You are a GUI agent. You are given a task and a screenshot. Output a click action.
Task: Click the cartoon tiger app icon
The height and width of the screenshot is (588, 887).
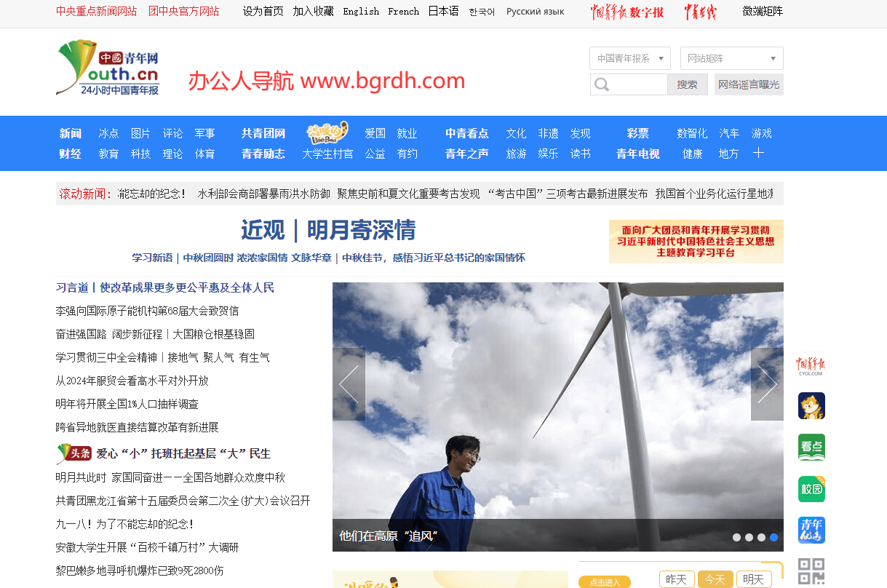[811, 406]
